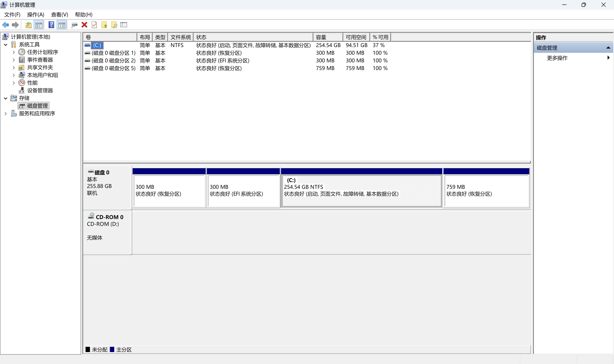Toggle the show/hide action pane button
The image size is (614, 364).
point(62,25)
